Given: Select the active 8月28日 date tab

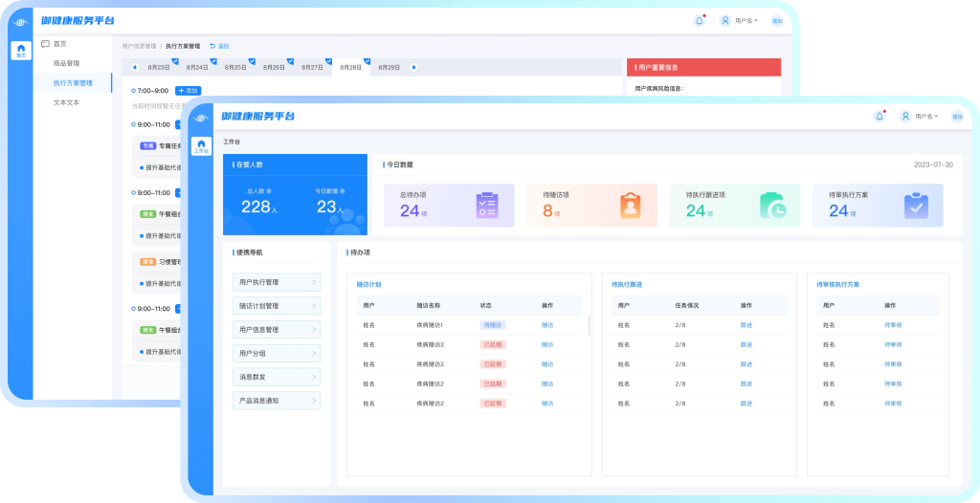Looking at the screenshot, I should (351, 68).
